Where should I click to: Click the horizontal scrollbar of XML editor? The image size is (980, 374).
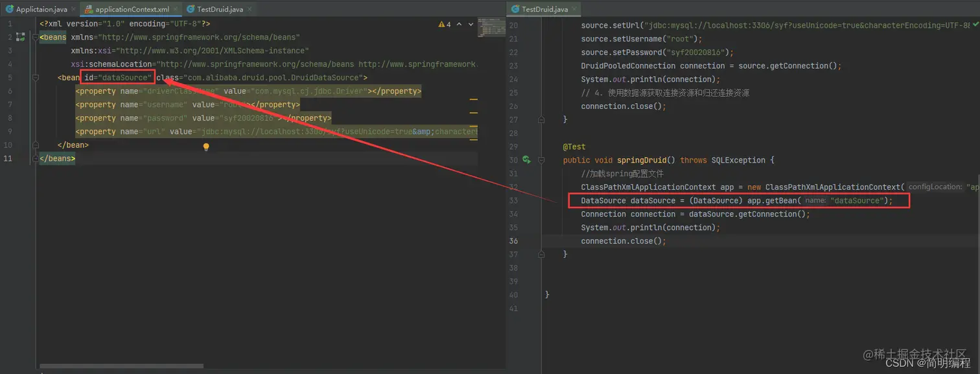click(x=122, y=366)
